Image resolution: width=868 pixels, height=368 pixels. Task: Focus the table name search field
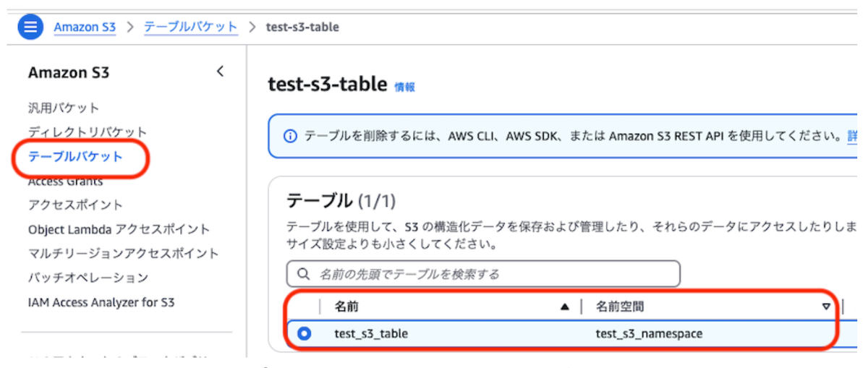483,275
